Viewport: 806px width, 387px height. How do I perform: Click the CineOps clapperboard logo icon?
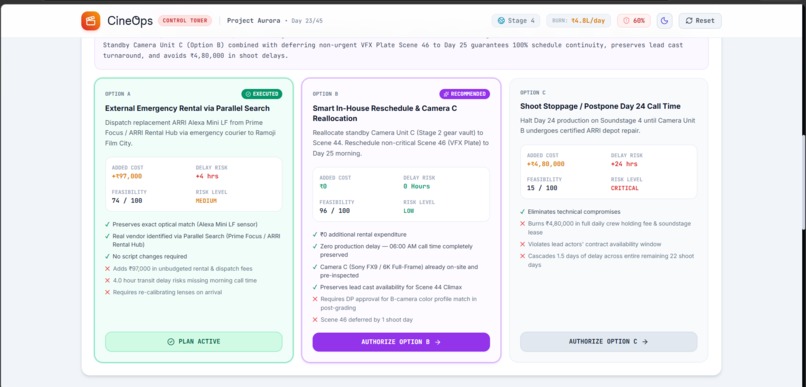[90, 21]
